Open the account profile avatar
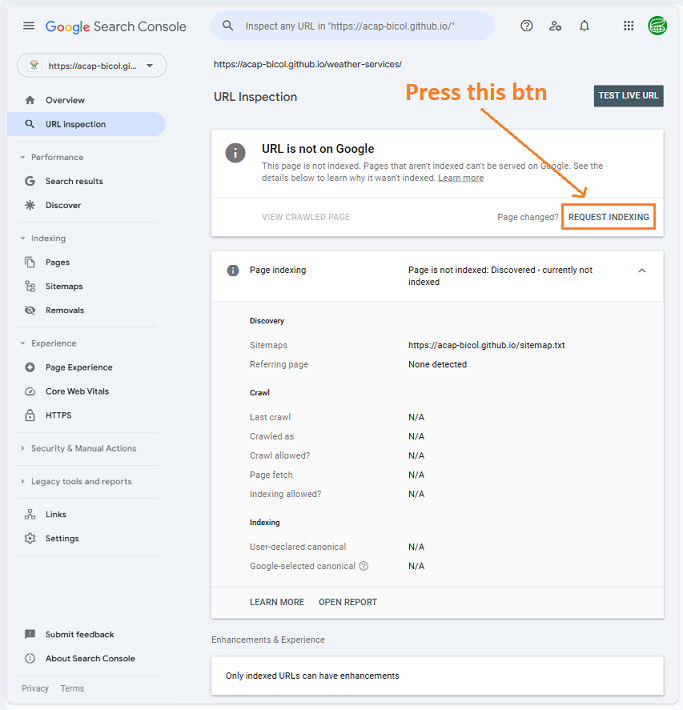 pos(657,26)
